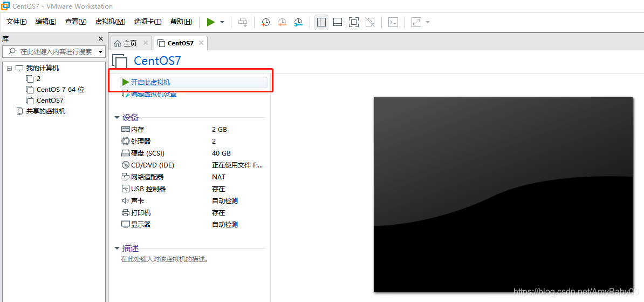The width and height of the screenshot is (644, 302).
Task: Open the library search dropdown arrow
Action: point(101,52)
